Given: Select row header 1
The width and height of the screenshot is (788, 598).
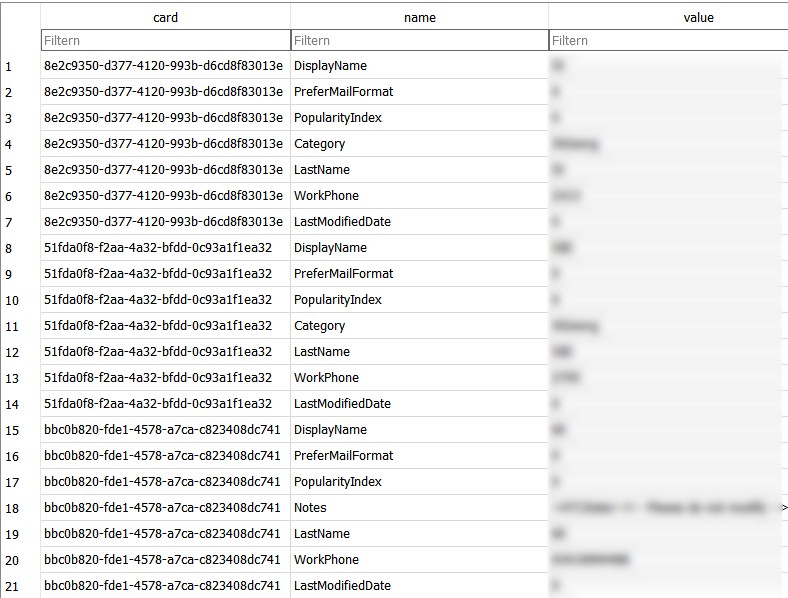Looking at the screenshot, I should pyautogui.click(x=20, y=66).
